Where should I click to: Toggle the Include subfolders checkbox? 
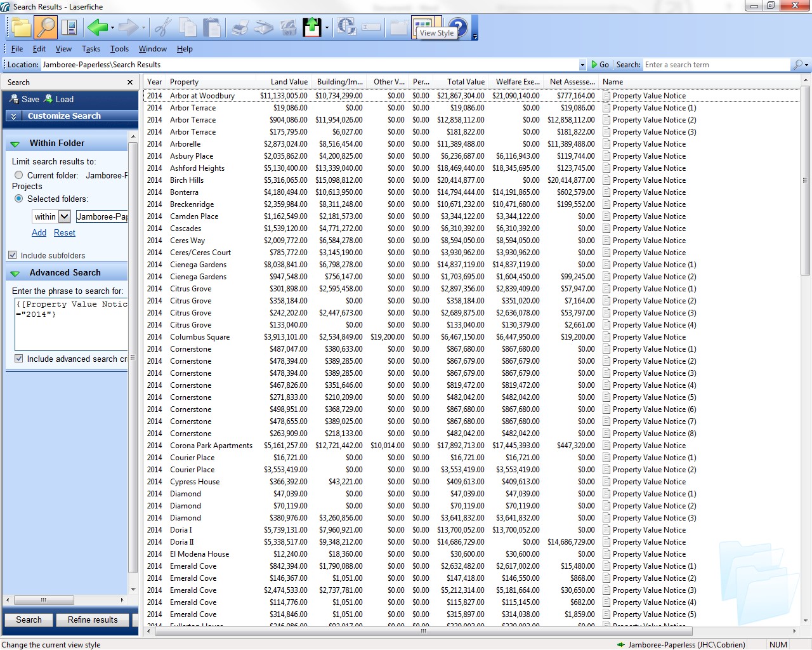[13, 255]
